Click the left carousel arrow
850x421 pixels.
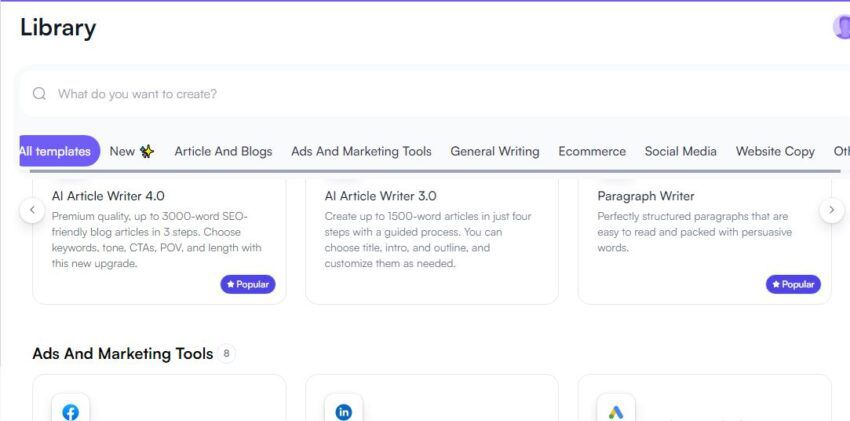click(x=32, y=210)
